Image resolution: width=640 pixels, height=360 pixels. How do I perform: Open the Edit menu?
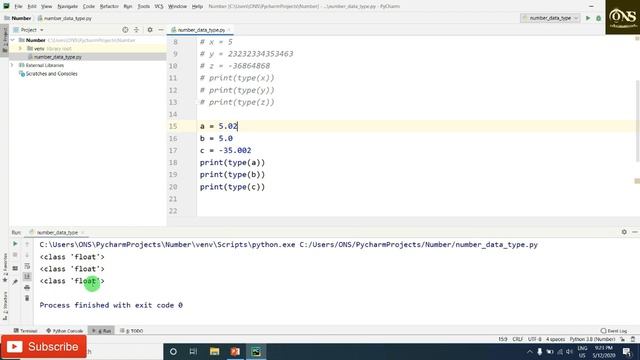[32, 6]
